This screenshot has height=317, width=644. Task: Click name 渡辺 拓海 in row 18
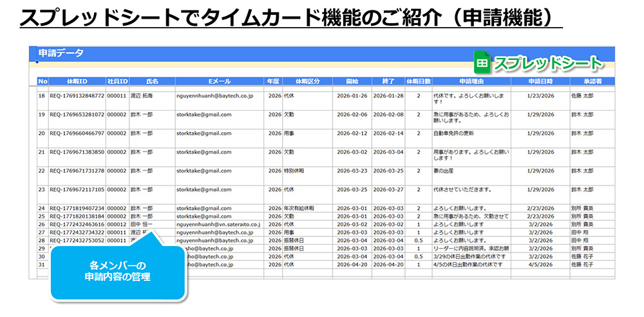[x=142, y=96]
